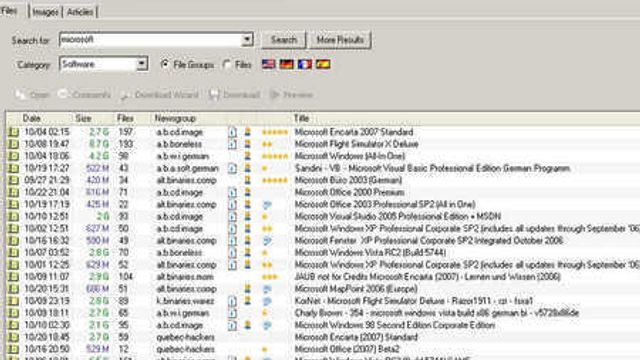The height and width of the screenshot is (360, 640).
Task: Sort by the Files column header
Action: coord(125,118)
